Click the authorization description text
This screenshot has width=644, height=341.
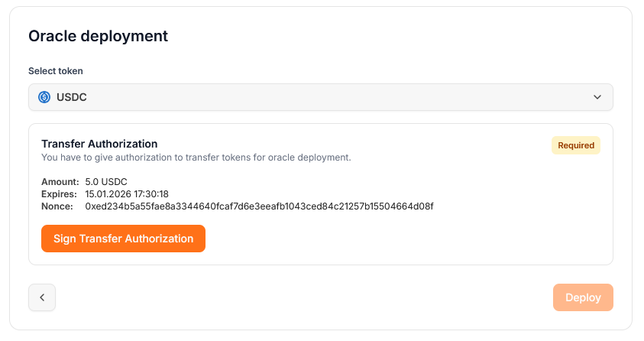click(x=196, y=158)
